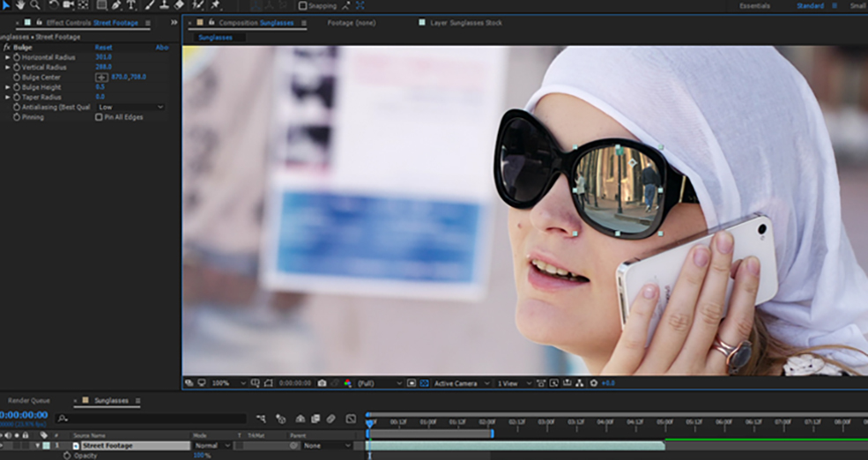Toggle Taper Radius stopwatch
Screen dimensions: 868x460
click(17, 98)
